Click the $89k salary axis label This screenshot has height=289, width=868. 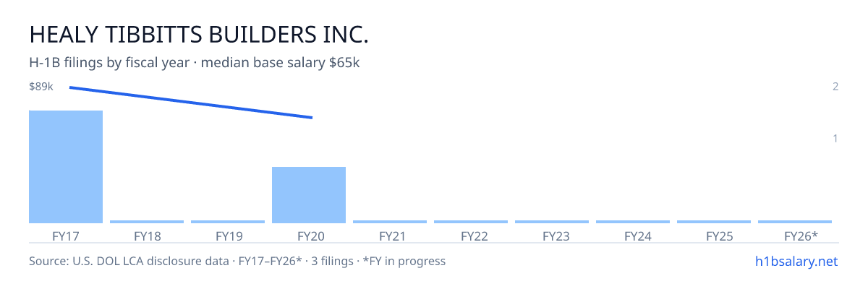coord(41,87)
